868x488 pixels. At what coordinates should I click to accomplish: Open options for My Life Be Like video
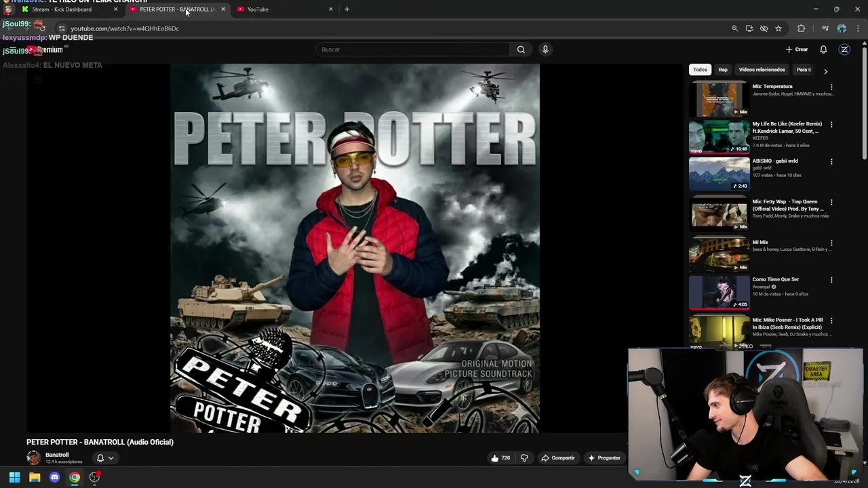(831, 125)
